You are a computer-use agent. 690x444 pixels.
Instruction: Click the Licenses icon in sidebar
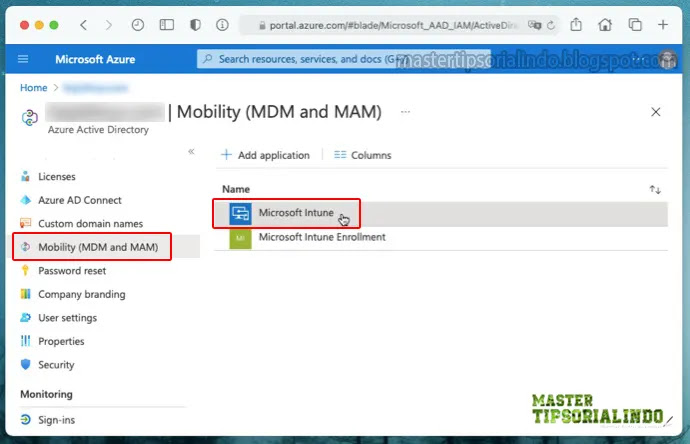(26, 176)
